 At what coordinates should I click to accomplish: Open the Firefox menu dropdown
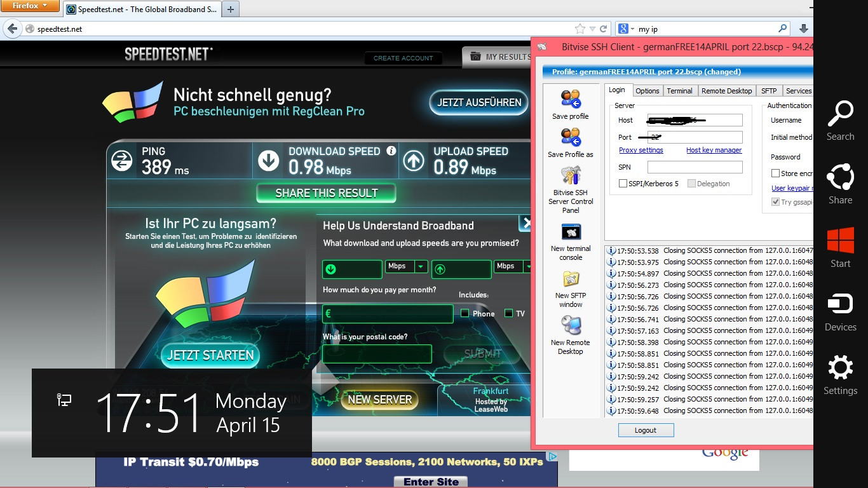(x=30, y=6)
